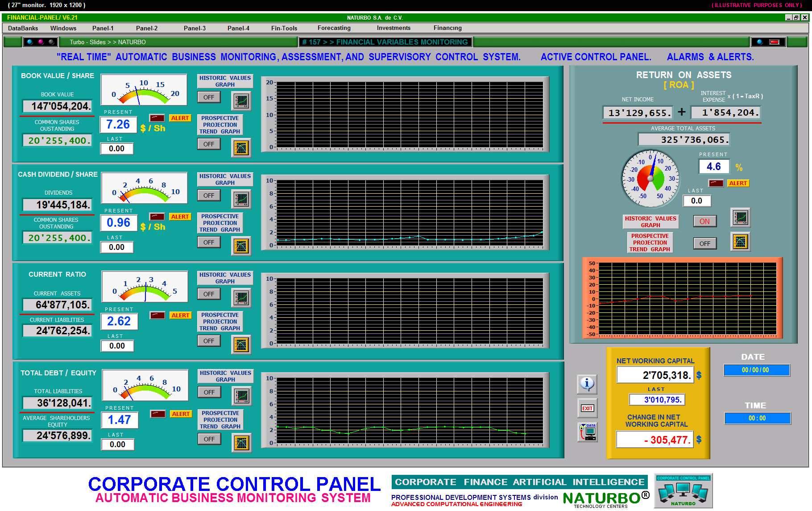Click Book Value alert indicator lamp
The image size is (812, 511).
pos(157,118)
